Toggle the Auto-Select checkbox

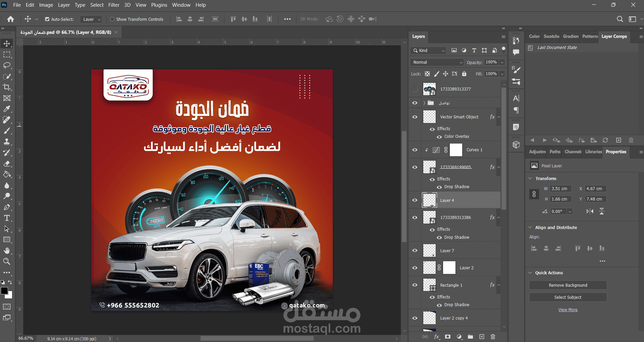tap(47, 19)
